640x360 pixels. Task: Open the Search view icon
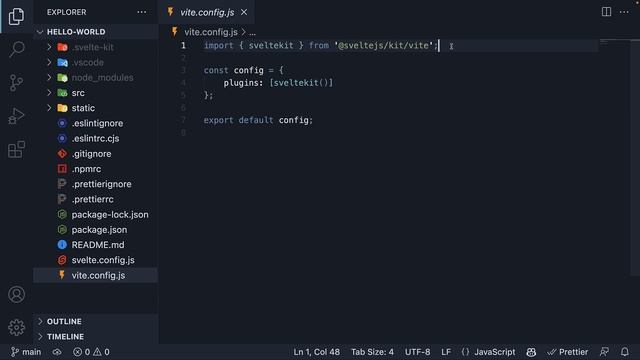coord(16,49)
